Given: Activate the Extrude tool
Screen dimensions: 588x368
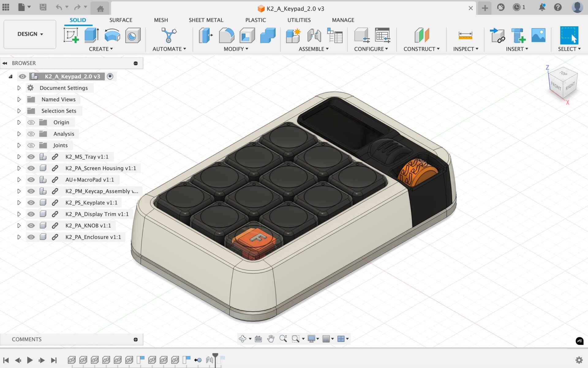Looking at the screenshot, I should pyautogui.click(x=91, y=35).
